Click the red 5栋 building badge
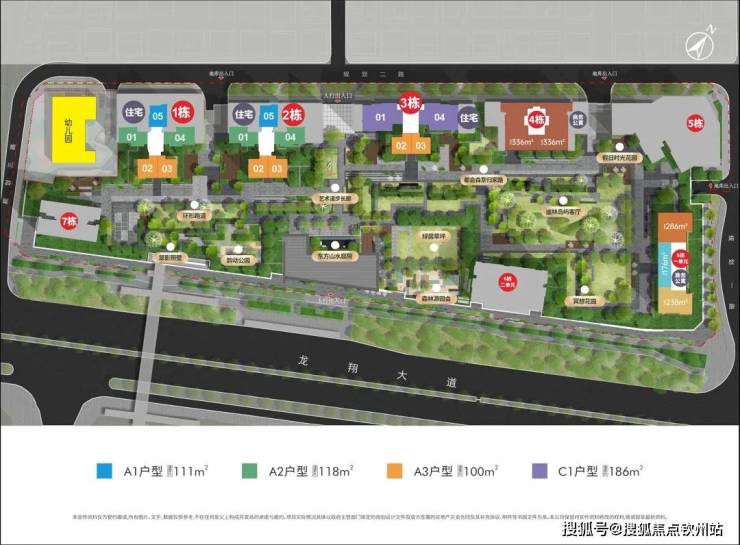The height and width of the screenshot is (545, 740). tap(695, 124)
